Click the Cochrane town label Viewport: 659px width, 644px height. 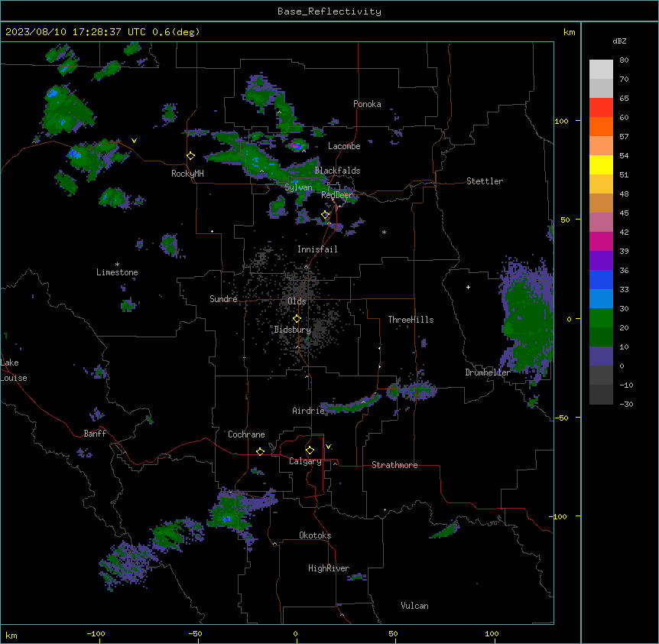click(x=246, y=434)
